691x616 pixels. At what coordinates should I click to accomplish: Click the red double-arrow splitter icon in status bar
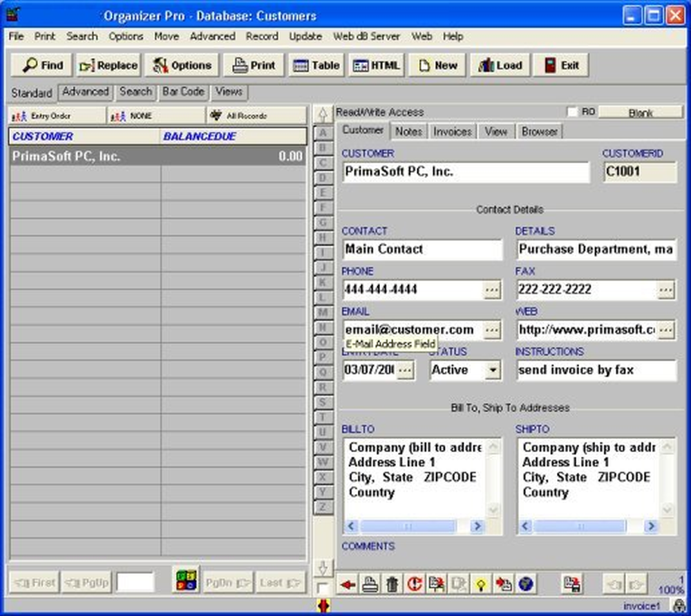[x=323, y=606]
